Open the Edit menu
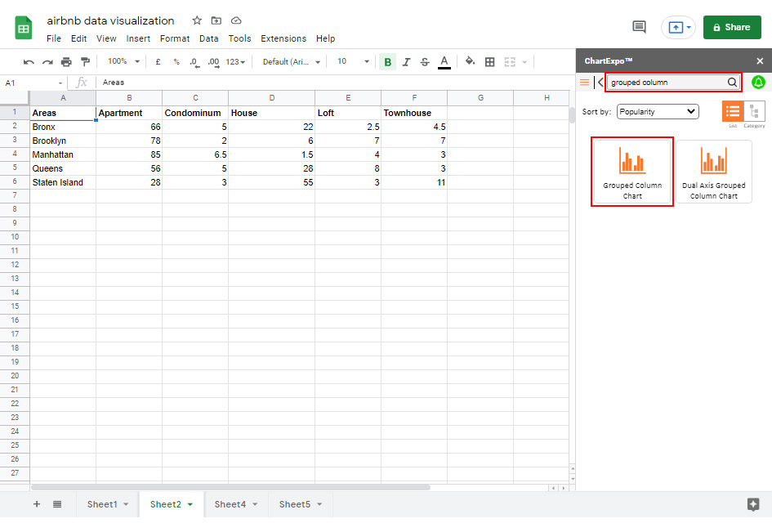Viewport: 772px width, 532px height. point(78,38)
